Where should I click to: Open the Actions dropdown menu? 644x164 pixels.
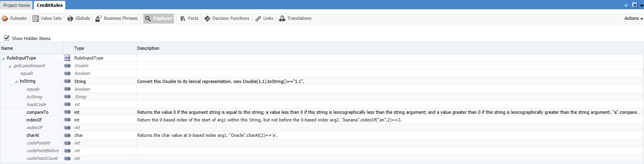click(x=633, y=19)
